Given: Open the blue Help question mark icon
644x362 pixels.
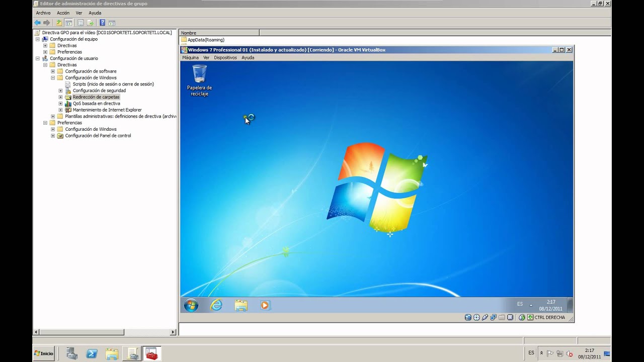Looking at the screenshot, I should (x=103, y=23).
